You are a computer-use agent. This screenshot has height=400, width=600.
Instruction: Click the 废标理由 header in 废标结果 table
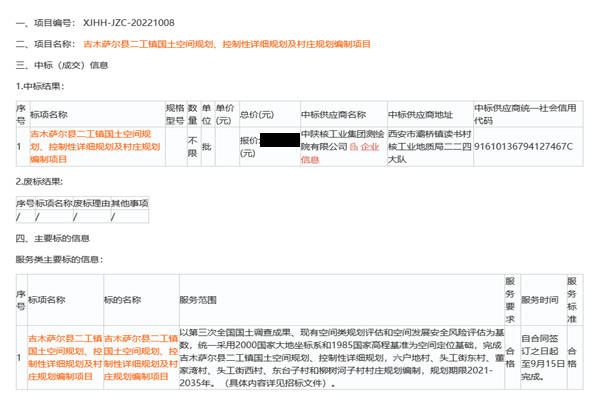click(x=90, y=203)
